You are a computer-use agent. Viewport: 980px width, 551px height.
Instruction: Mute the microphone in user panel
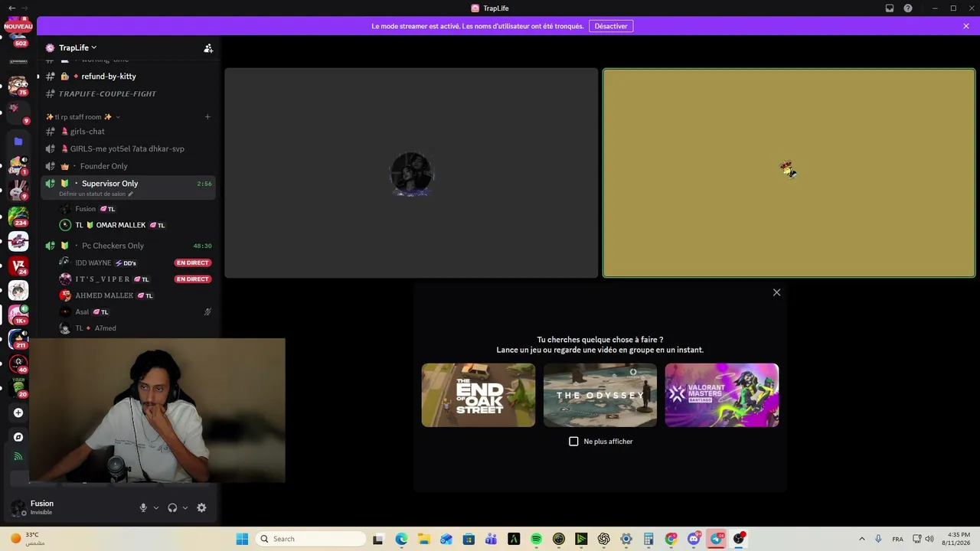pos(142,507)
